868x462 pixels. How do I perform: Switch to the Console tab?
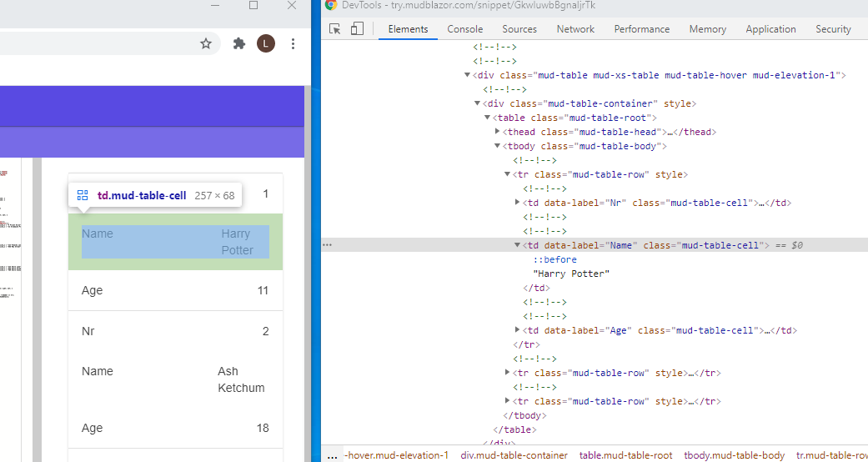465,29
